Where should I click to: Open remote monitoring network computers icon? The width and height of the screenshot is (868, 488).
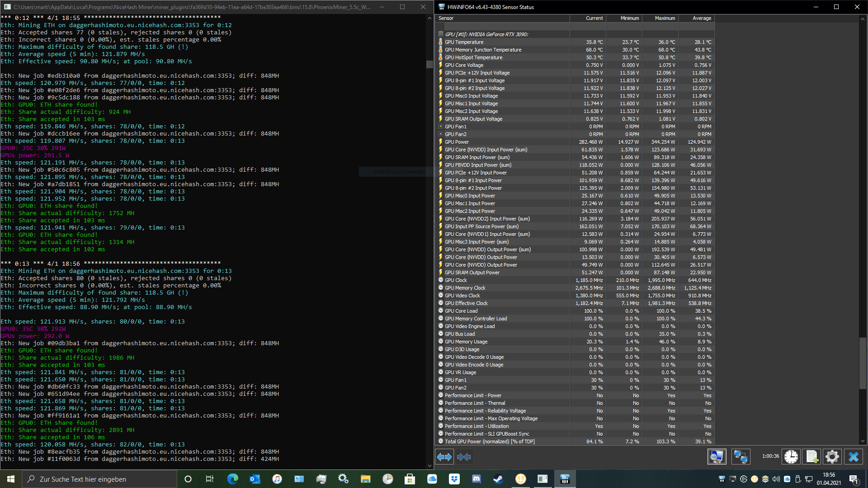point(741,457)
